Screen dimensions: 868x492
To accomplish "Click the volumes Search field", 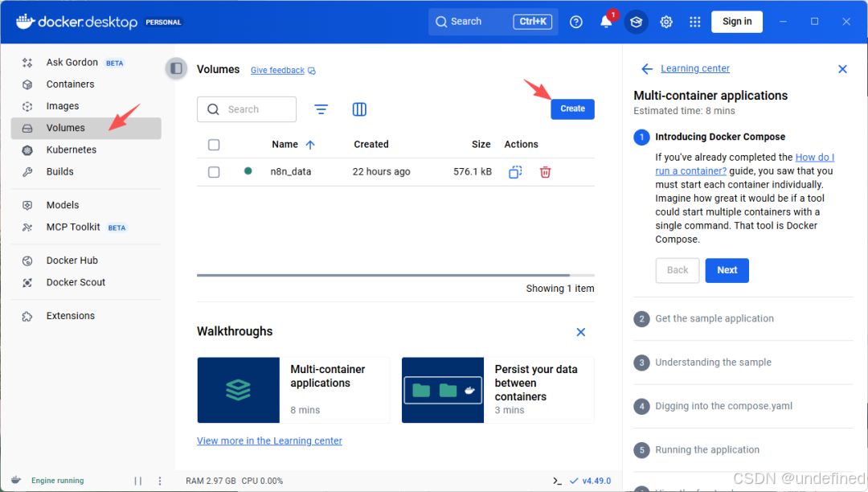I will pyautogui.click(x=247, y=109).
